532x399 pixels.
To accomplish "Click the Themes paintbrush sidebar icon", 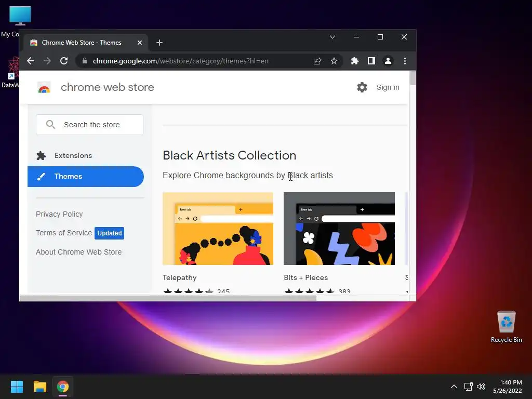I will (41, 177).
